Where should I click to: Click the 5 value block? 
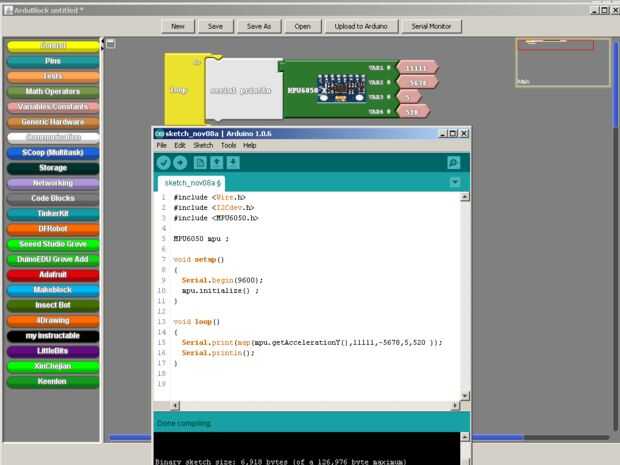[x=408, y=97]
